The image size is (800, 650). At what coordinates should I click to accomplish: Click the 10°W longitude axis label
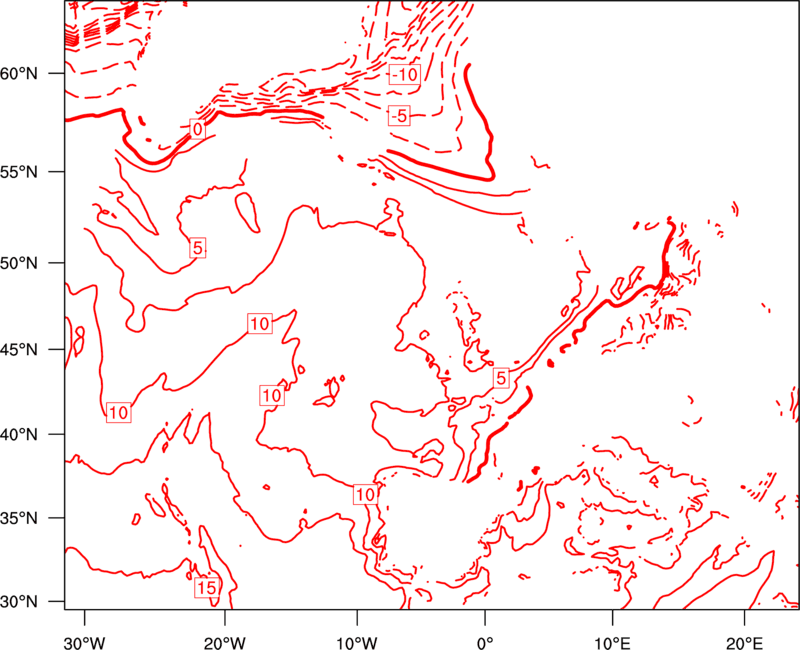(x=357, y=642)
